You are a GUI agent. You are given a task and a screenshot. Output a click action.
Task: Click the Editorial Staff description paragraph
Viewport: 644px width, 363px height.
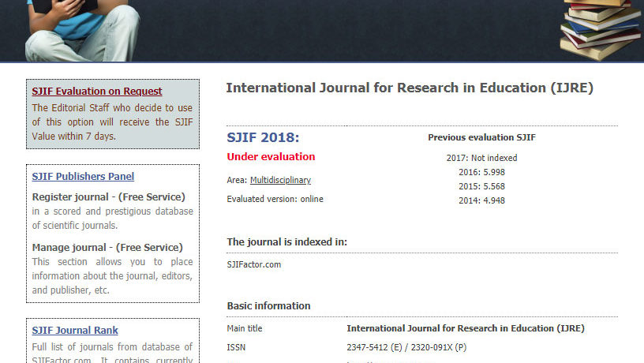tap(112, 122)
